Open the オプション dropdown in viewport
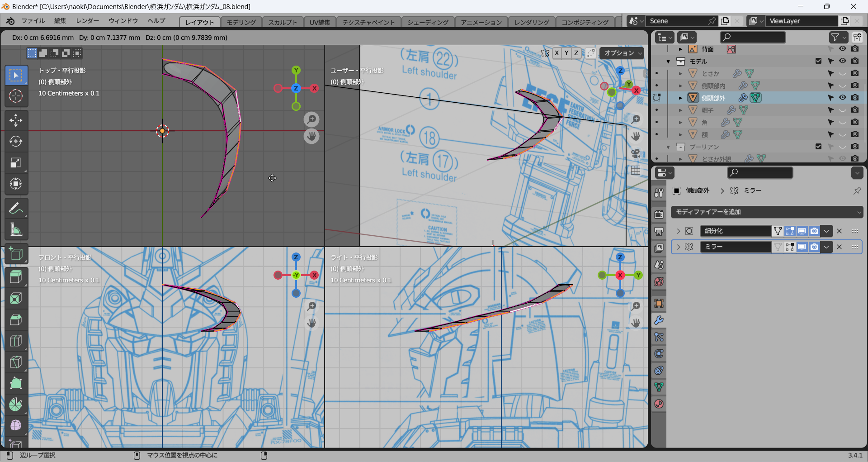 pos(622,53)
